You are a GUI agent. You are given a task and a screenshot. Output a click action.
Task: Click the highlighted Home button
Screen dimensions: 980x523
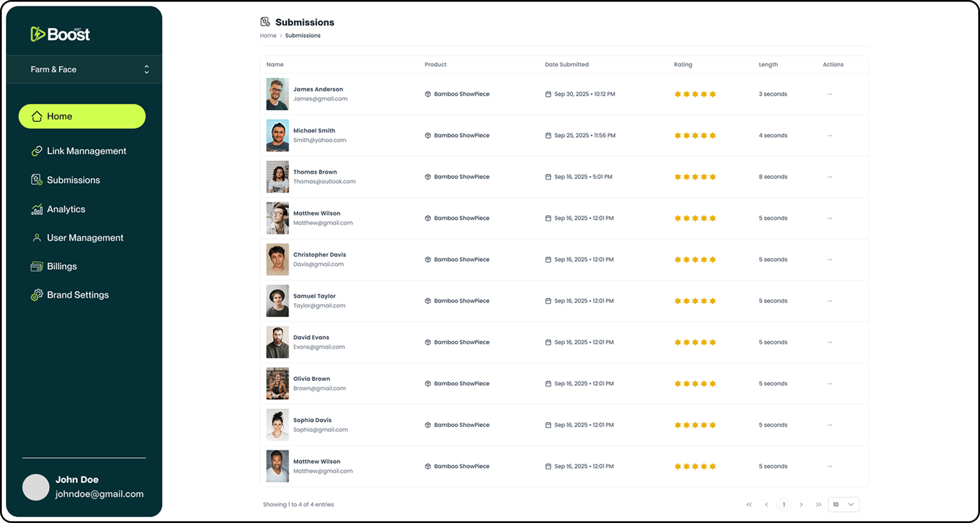(82, 116)
